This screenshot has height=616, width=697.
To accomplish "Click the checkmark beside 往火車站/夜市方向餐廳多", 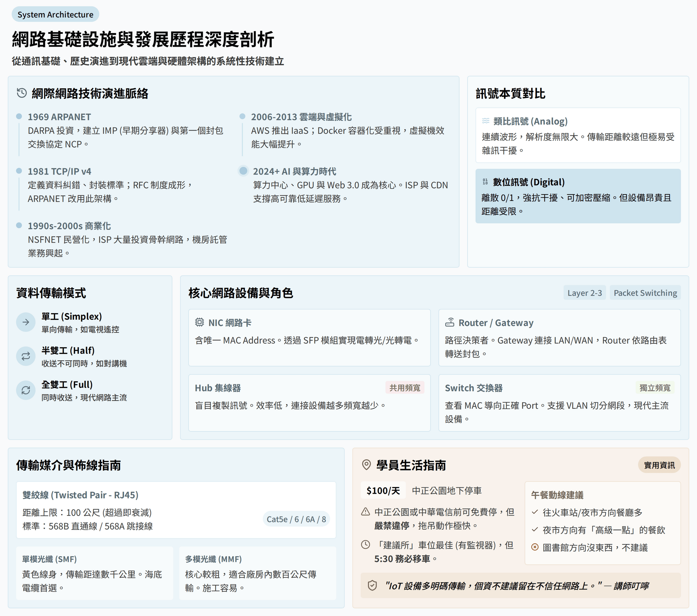I will click(535, 512).
